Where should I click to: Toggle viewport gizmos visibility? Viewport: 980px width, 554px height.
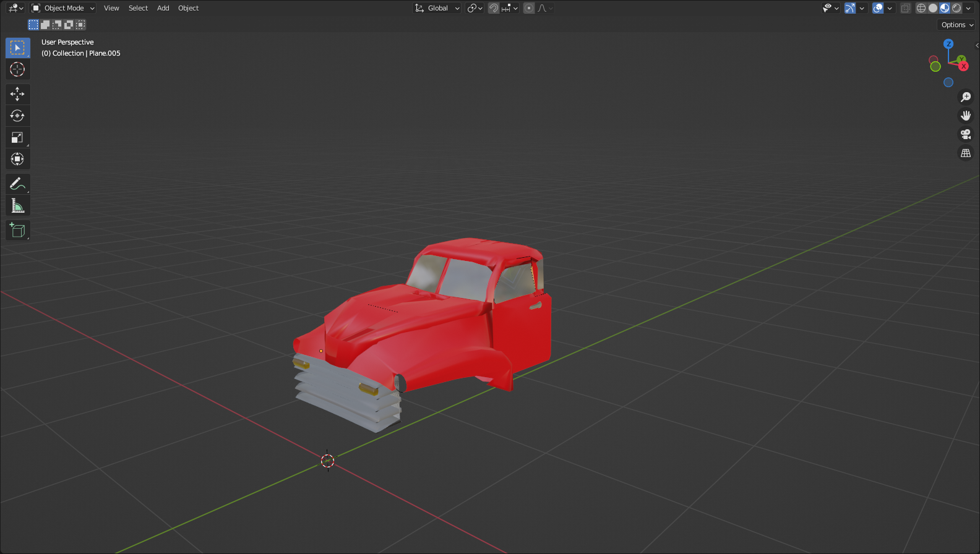coord(850,8)
